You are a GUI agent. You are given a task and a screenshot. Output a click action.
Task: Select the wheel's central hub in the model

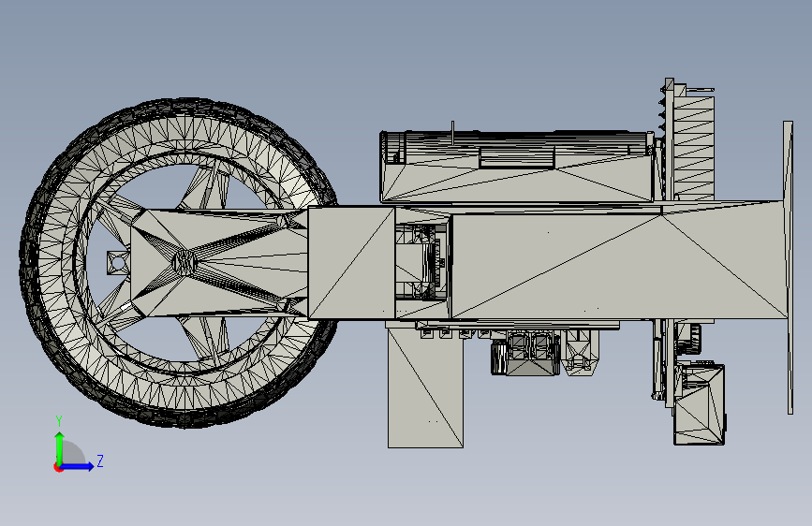pos(185,262)
